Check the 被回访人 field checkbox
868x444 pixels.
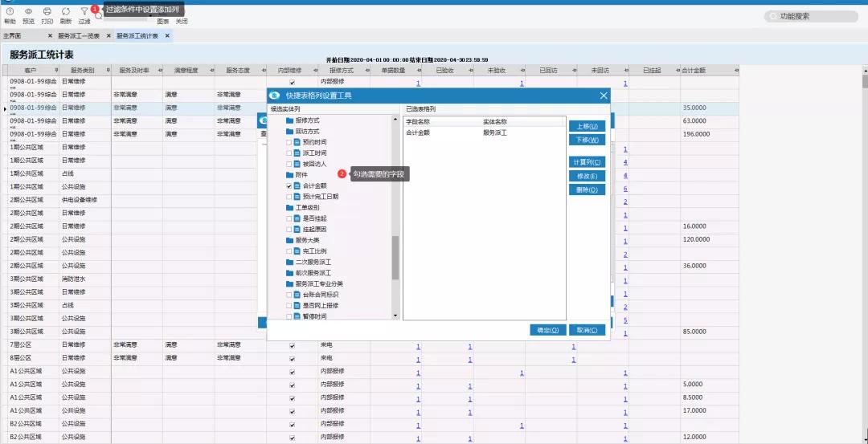point(289,165)
